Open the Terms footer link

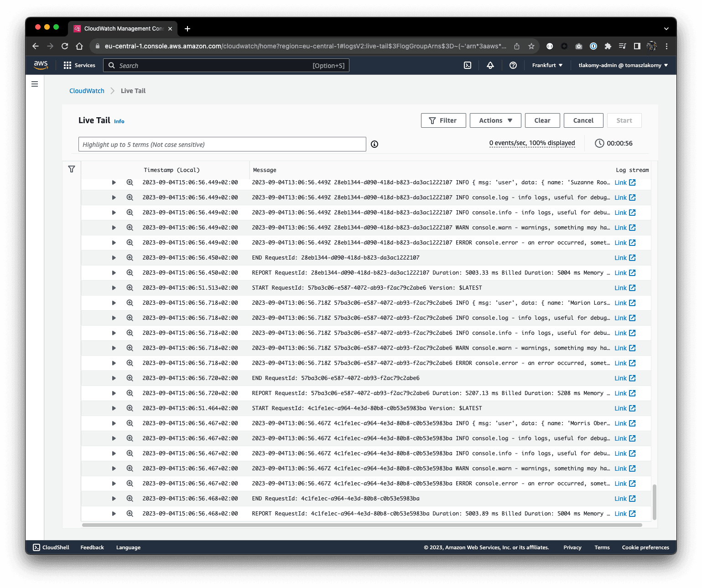point(602,547)
